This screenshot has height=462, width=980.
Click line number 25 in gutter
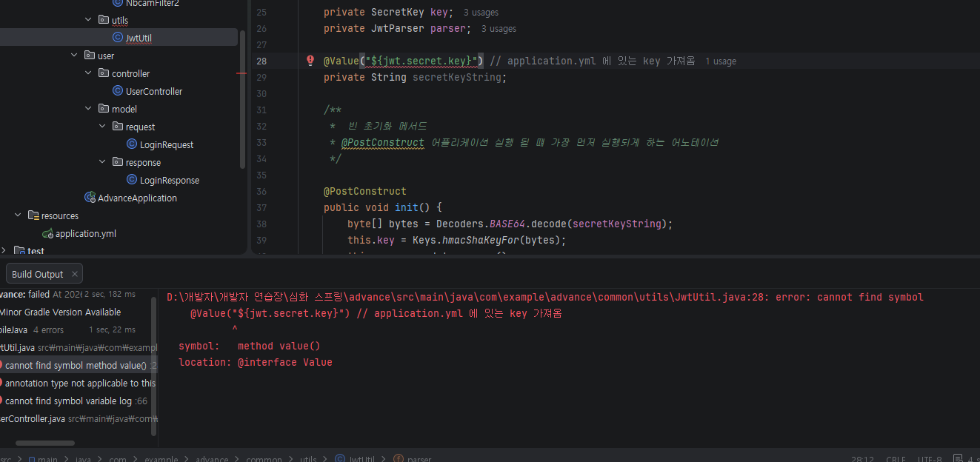pyautogui.click(x=261, y=13)
